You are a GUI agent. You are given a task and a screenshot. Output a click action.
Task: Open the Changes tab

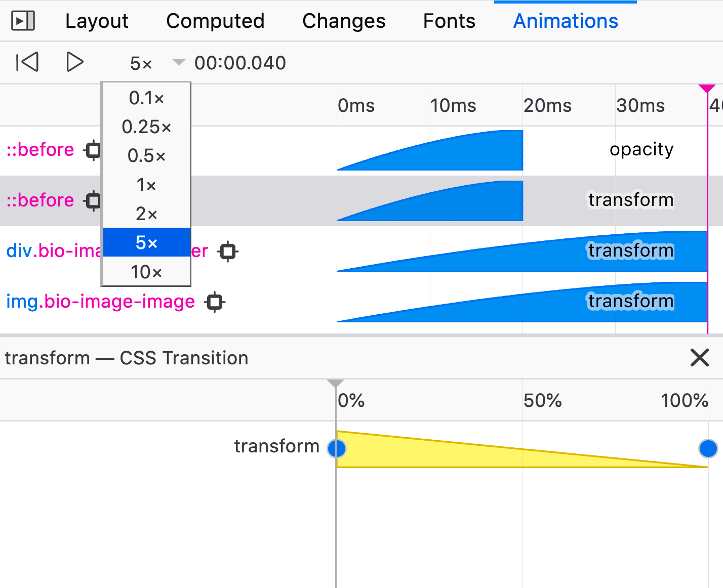pyautogui.click(x=344, y=21)
